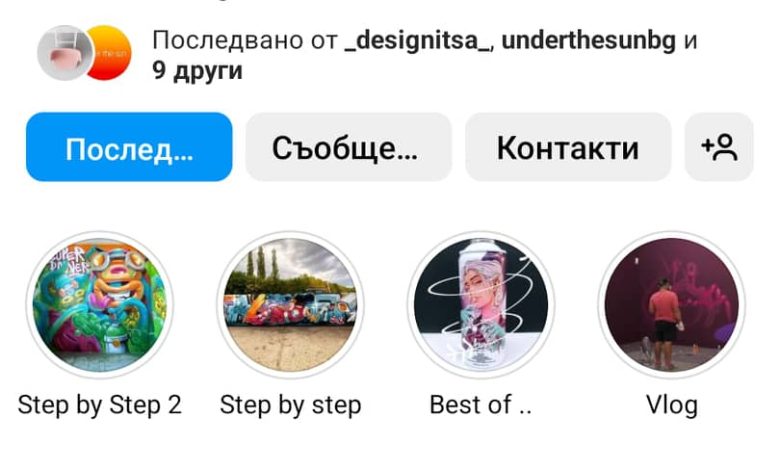Tap the trailing 'и' after underthesunbg
The image size is (780, 470).
690,41
